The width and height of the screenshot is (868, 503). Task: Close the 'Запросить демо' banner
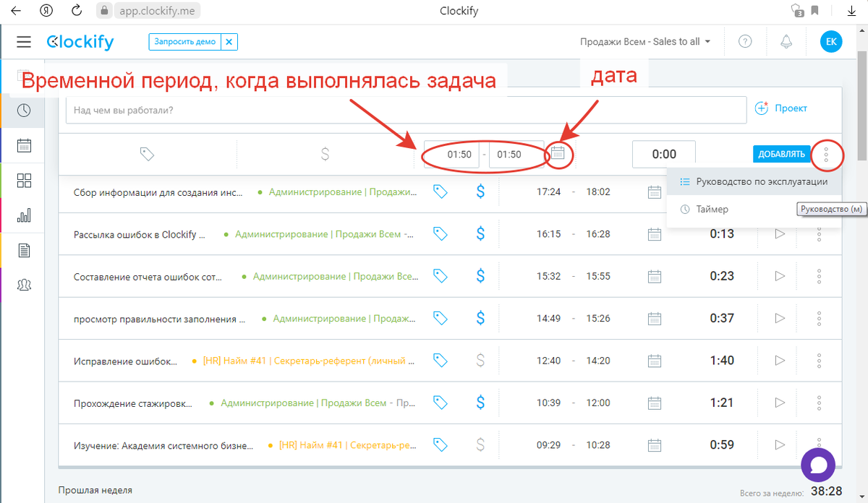[229, 42]
